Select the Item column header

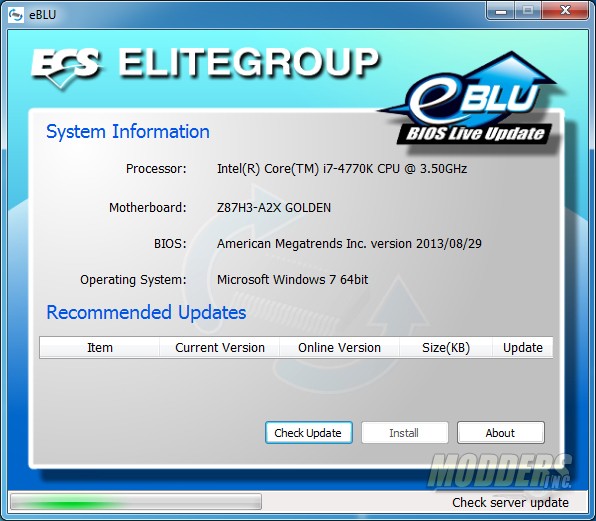(100, 347)
